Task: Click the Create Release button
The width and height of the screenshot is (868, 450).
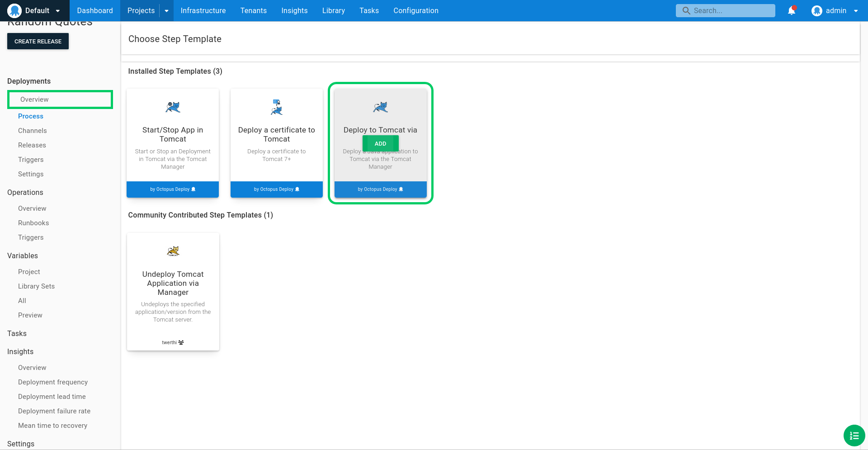Action: (38, 41)
